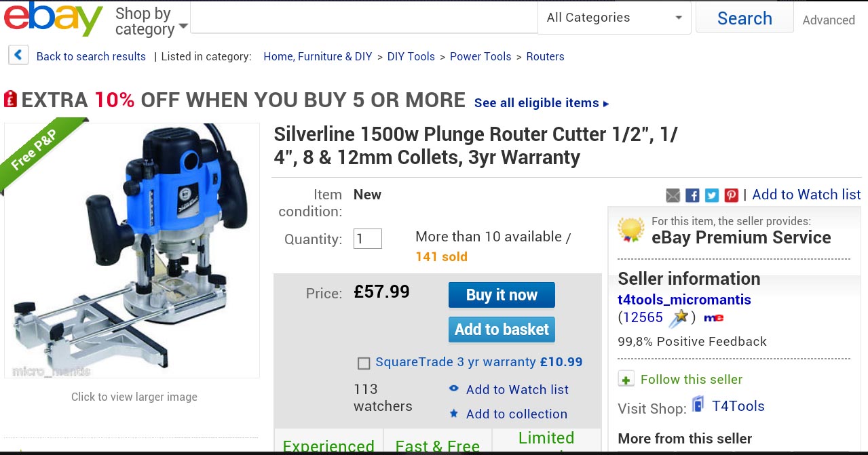Tick the SquareTrade 3 yr warranty checkbox

tap(364, 363)
